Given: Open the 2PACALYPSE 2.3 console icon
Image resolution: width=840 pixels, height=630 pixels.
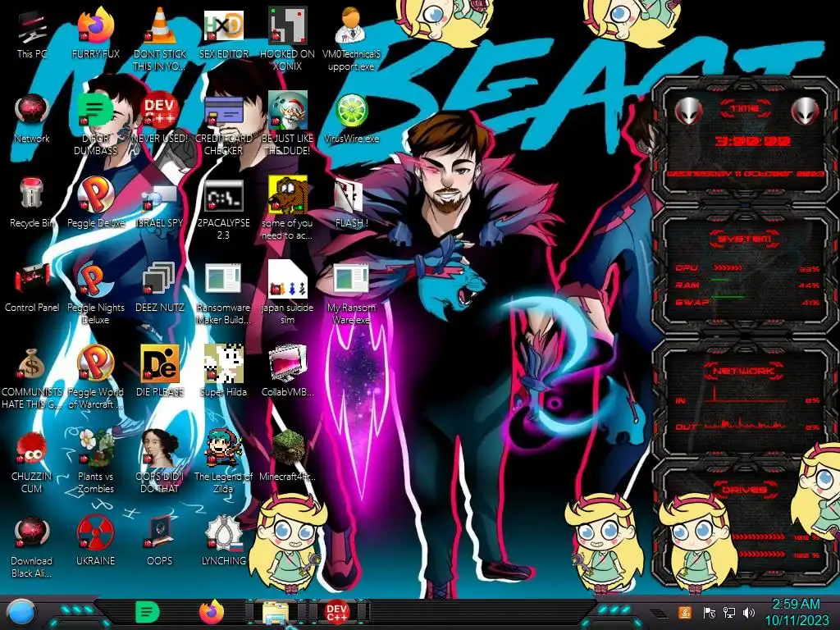Looking at the screenshot, I should pyautogui.click(x=223, y=195).
